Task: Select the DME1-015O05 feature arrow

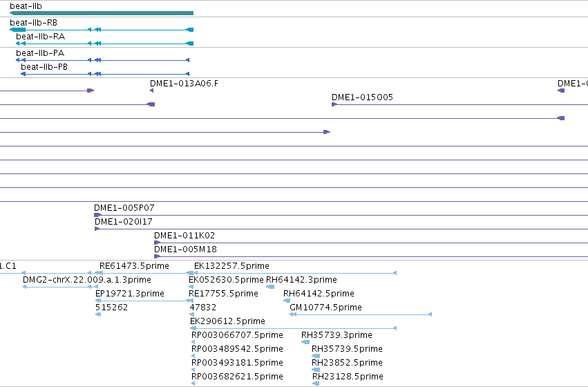Action: (334, 104)
